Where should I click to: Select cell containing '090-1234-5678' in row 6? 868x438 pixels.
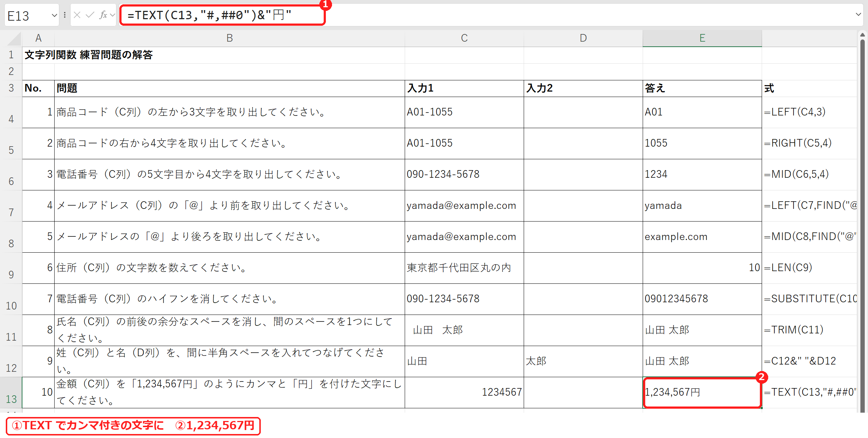point(464,174)
